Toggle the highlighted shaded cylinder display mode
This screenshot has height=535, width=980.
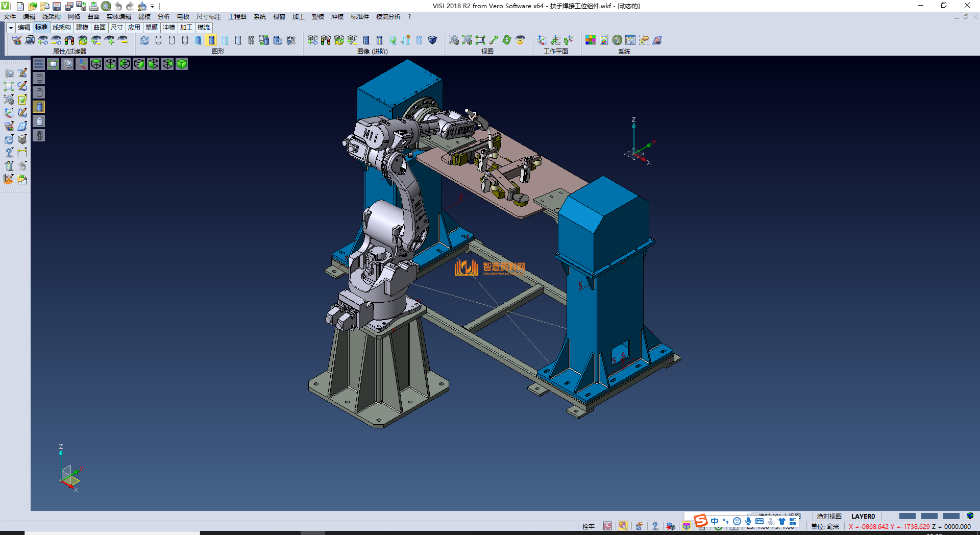tap(211, 40)
